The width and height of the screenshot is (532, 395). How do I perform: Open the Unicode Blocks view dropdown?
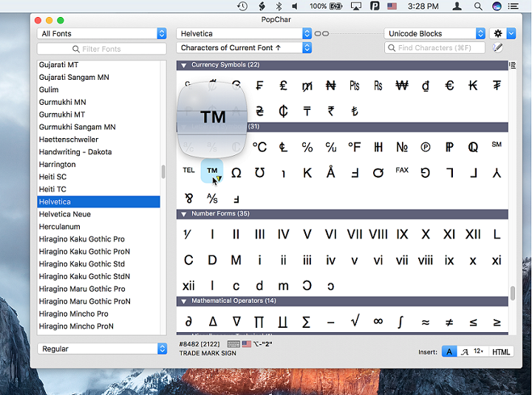click(434, 33)
